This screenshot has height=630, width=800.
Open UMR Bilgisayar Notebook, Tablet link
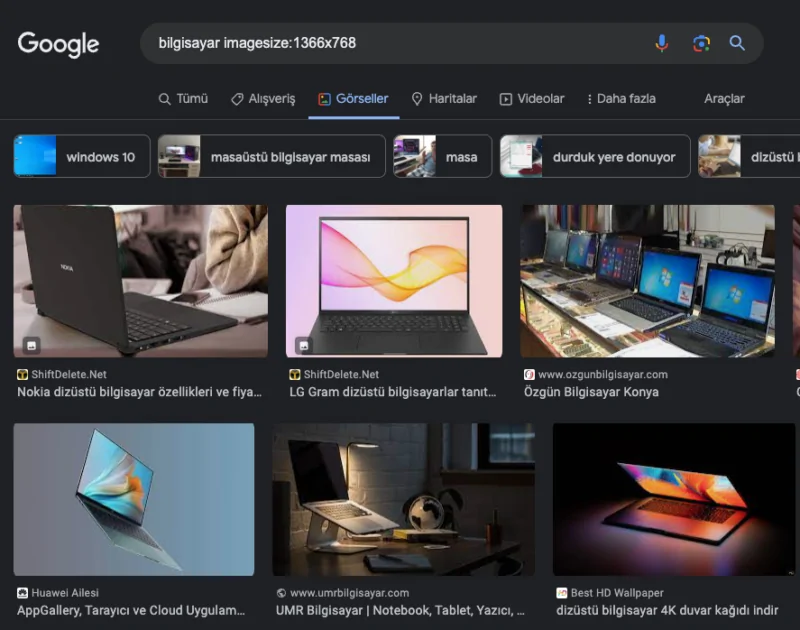(x=401, y=610)
